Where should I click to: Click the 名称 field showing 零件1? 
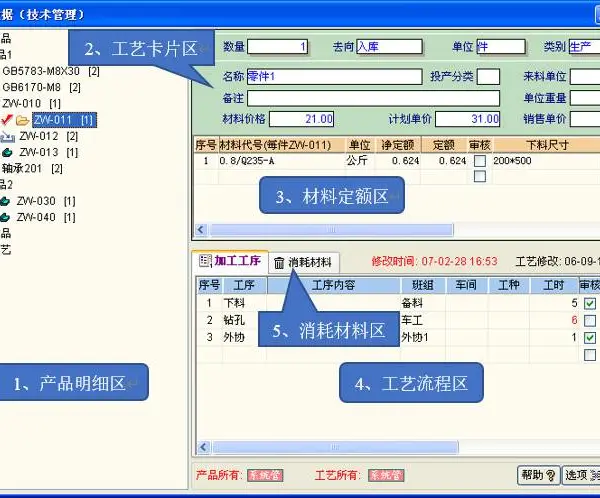pyautogui.click(x=334, y=77)
